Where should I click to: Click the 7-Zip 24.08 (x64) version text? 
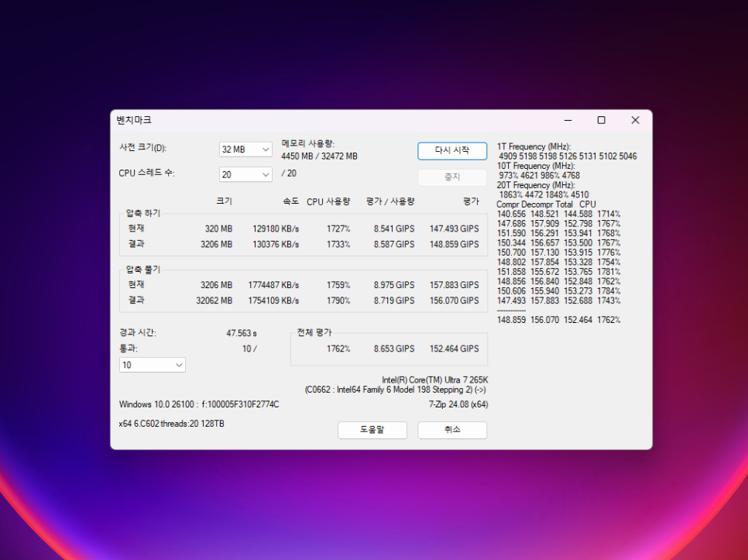point(458,404)
